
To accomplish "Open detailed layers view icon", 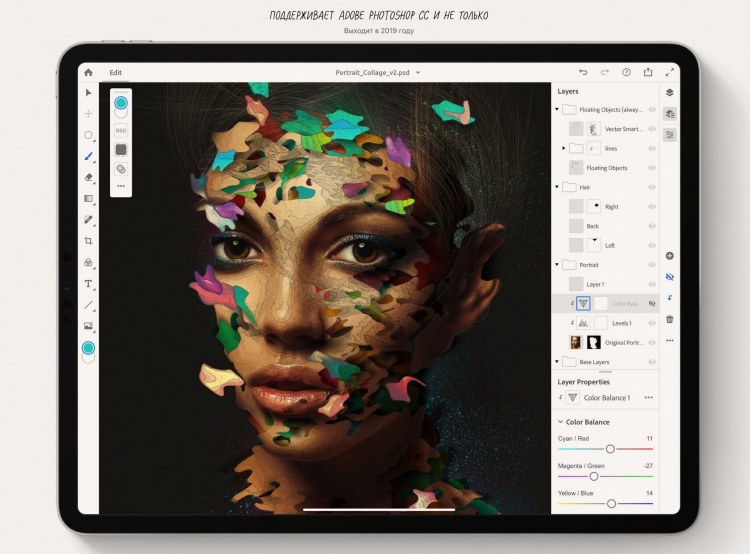I will (670, 114).
